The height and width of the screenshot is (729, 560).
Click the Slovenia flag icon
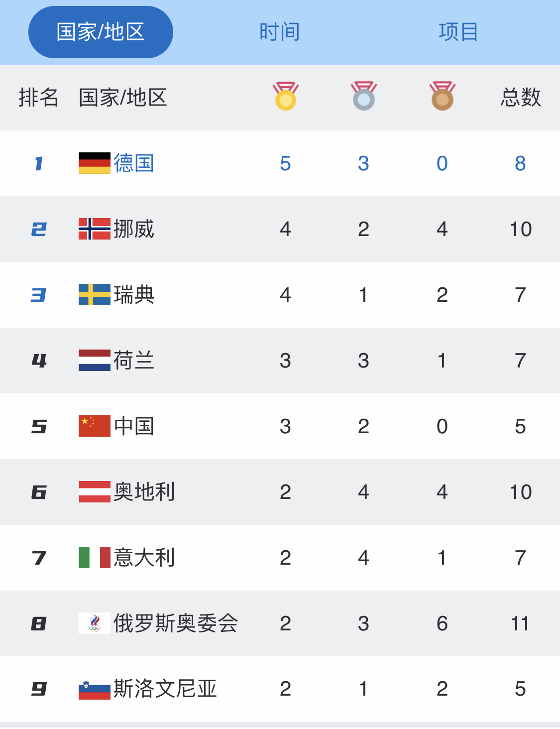[x=95, y=689]
